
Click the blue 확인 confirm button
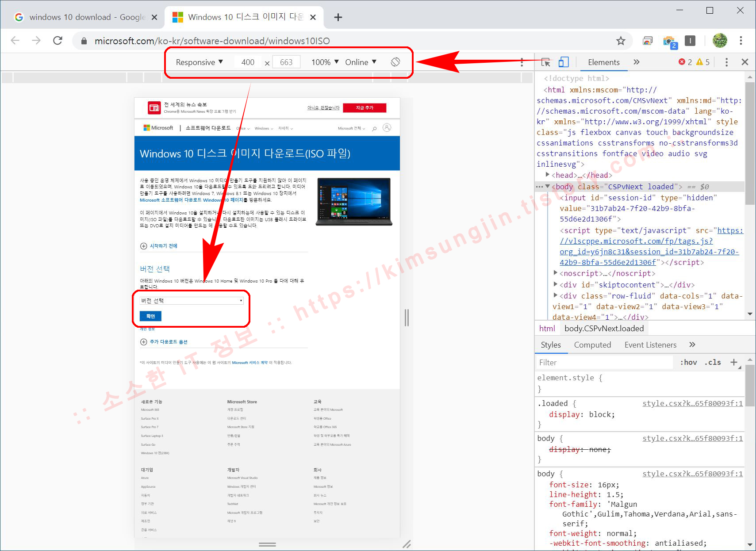pos(150,316)
